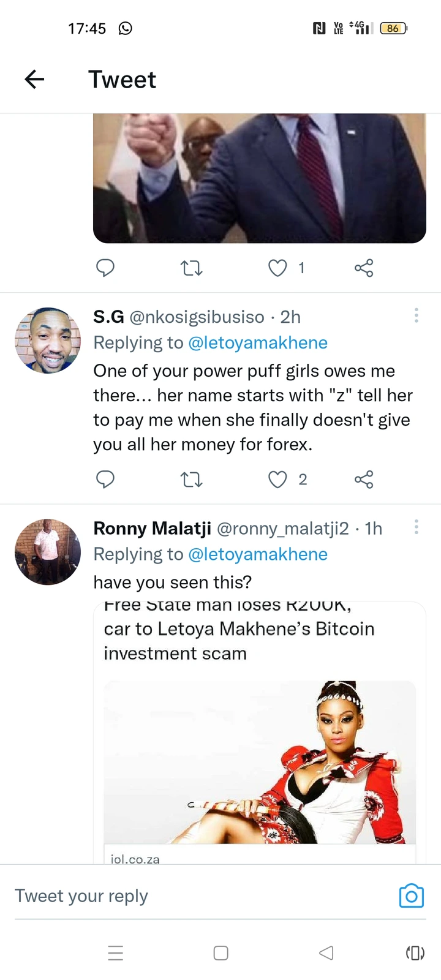View S.G's profile picture
The image size is (441, 980).
[x=48, y=341]
